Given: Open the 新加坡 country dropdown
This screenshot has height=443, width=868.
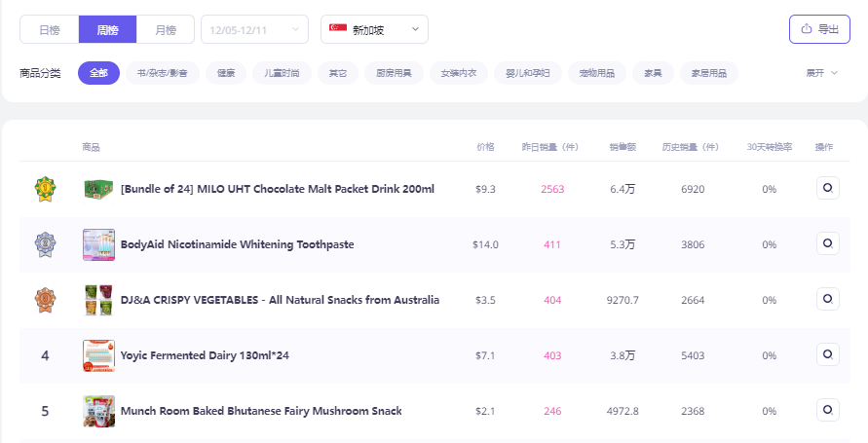Looking at the screenshot, I should tap(374, 29).
